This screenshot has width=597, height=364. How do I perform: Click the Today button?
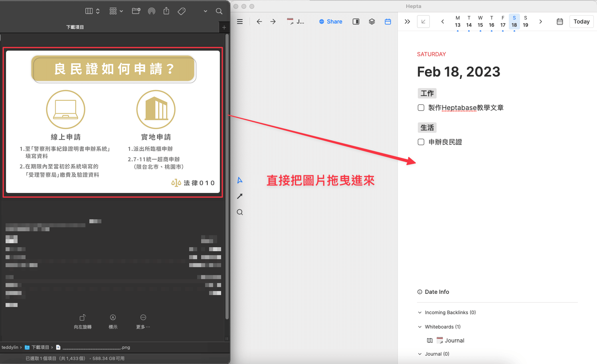click(581, 22)
